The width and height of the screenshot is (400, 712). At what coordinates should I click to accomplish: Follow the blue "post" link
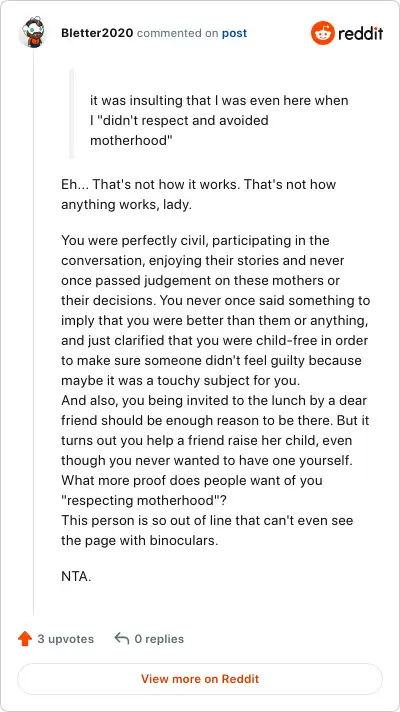(234, 33)
